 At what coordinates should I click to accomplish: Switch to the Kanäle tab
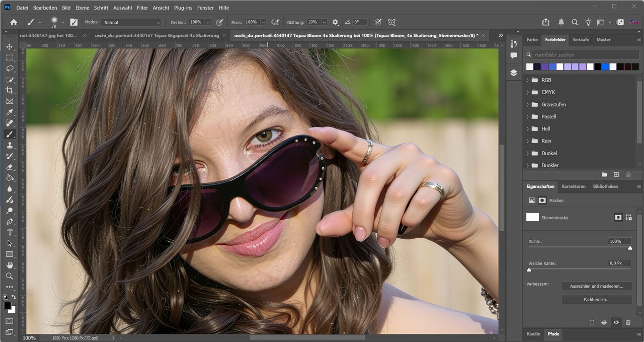pyautogui.click(x=533, y=334)
